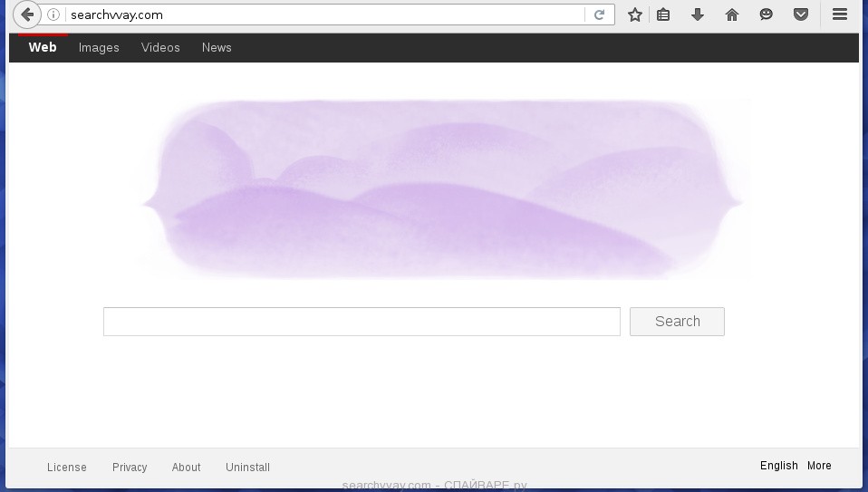
Task: Select the Web tab
Action: pyautogui.click(x=43, y=48)
